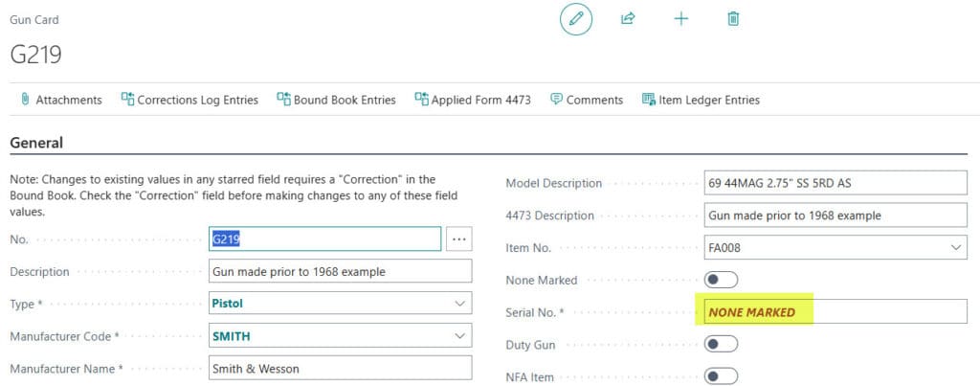This screenshot has height=386, width=980.
Task: Open Corrections Log Entries
Action: coord(189,100)
